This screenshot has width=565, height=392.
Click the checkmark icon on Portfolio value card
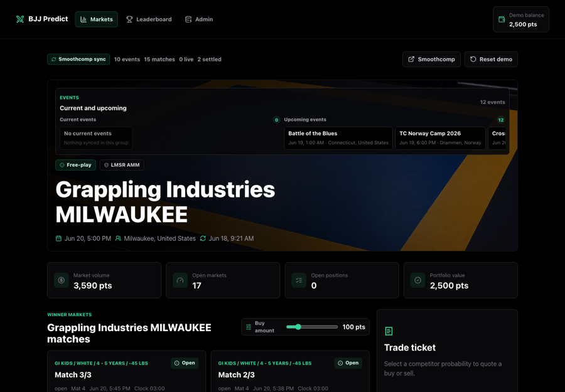tap(418, 280)
